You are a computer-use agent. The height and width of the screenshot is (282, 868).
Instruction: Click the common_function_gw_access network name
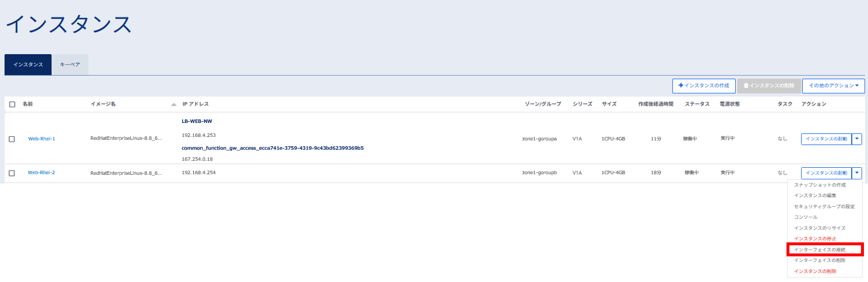tap(273, 148)
